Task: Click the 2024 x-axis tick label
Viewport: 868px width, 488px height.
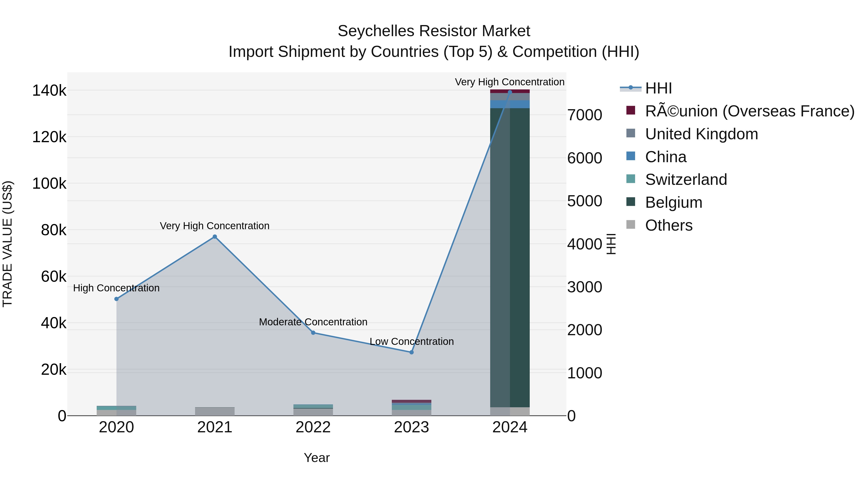Action: tap(510, 427)
